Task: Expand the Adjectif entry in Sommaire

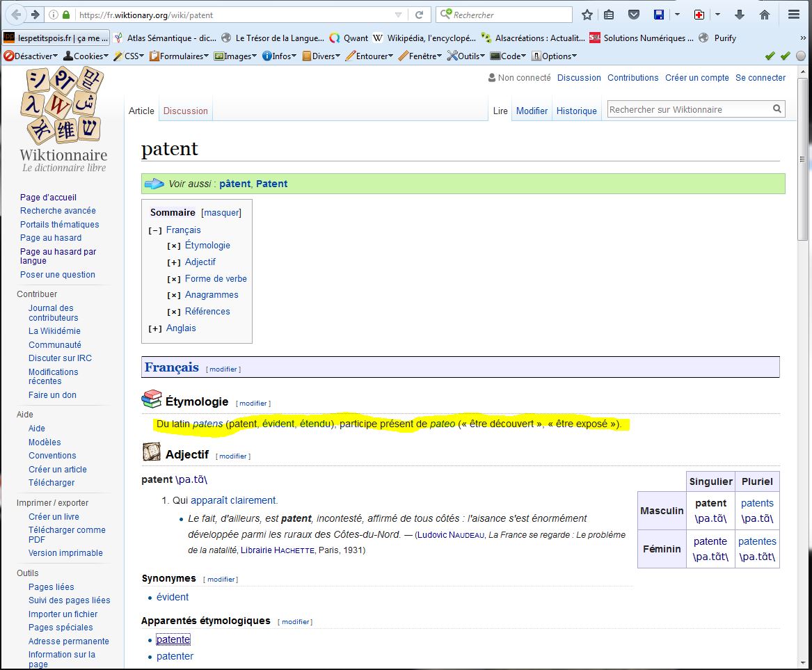Action: click(x=174, y=262)
